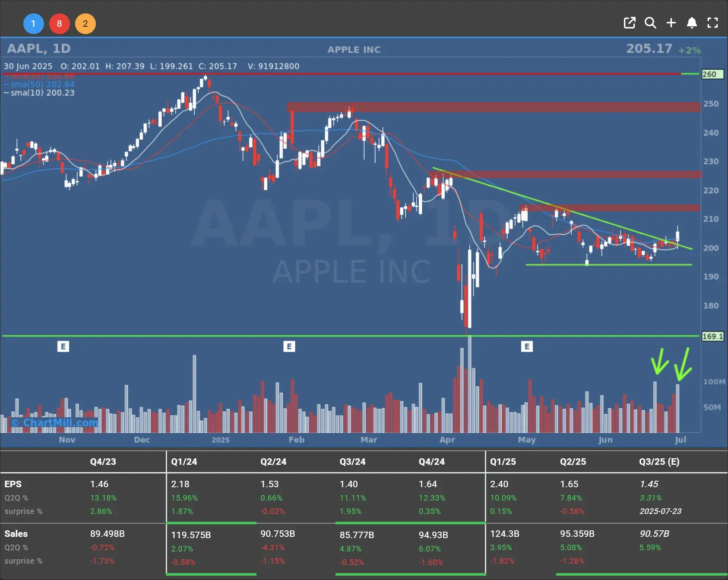Click the sma(10) 200.23 legend
This screenshot has width=728, height=580.
click(39, 93)
